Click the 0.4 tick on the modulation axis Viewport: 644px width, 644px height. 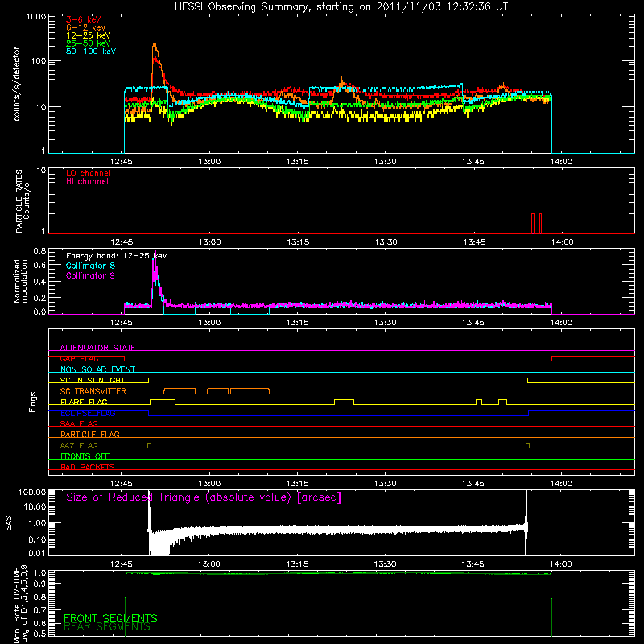pos(39,282)
